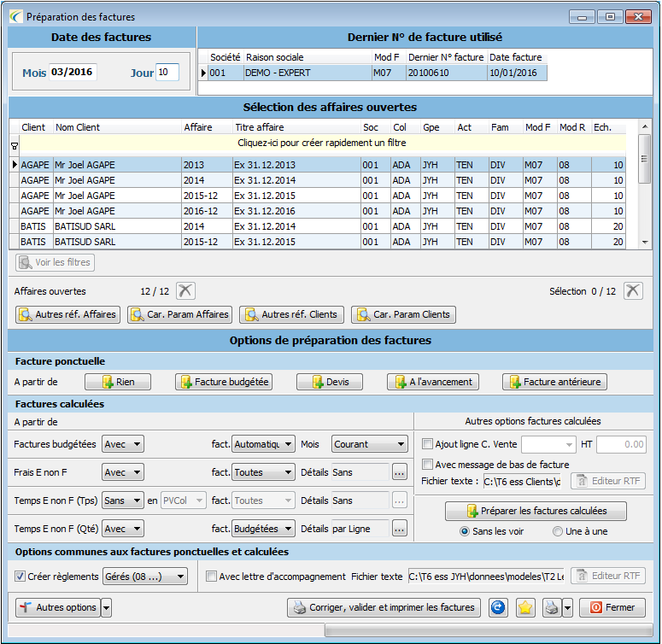Click the filter funnel icon in grid
662x644 pixels.
15,146
